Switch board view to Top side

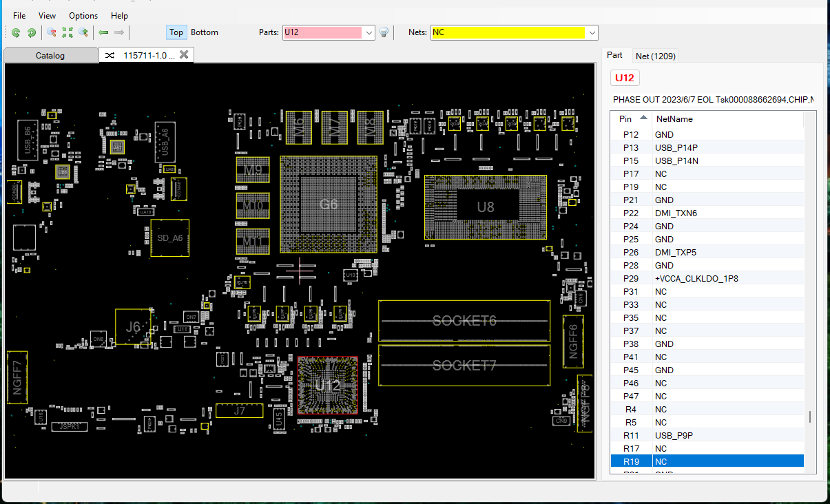176,32
